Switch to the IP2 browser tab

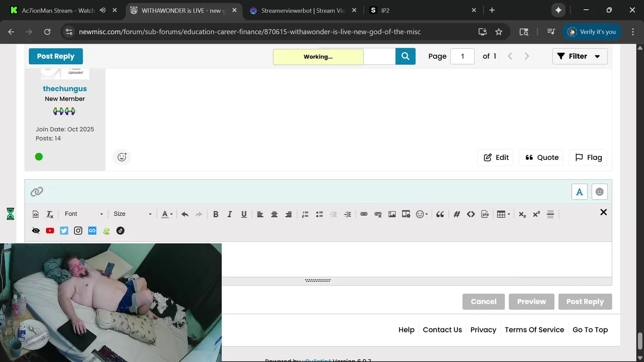424,10
